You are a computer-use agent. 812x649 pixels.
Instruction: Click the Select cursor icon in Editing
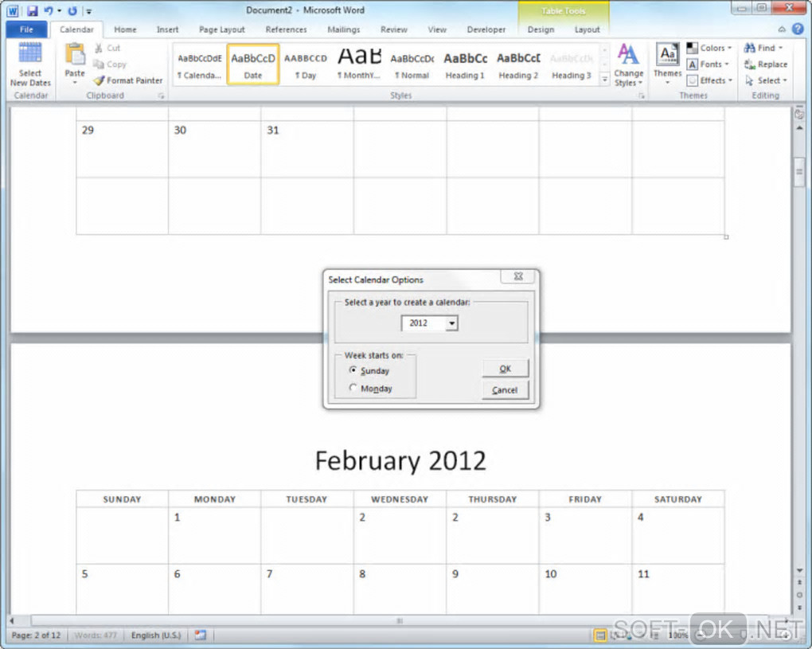pyautogui.click(x=749, y=80)
